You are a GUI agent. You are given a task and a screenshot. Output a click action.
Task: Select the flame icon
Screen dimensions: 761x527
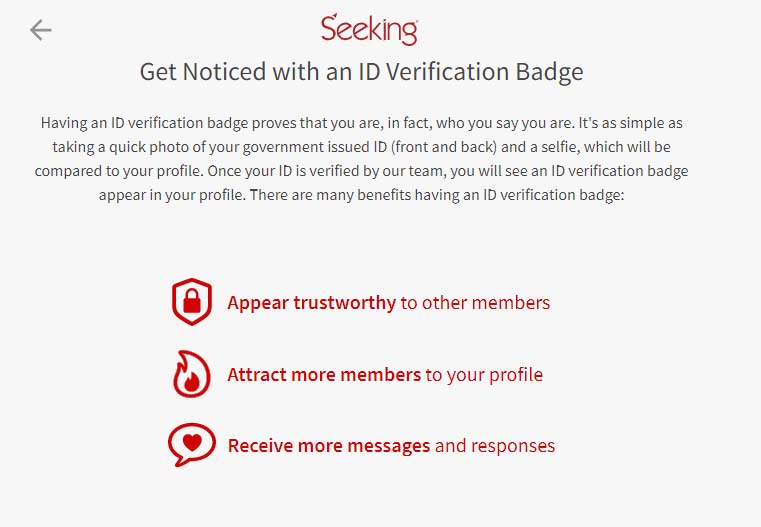point(192,374)
